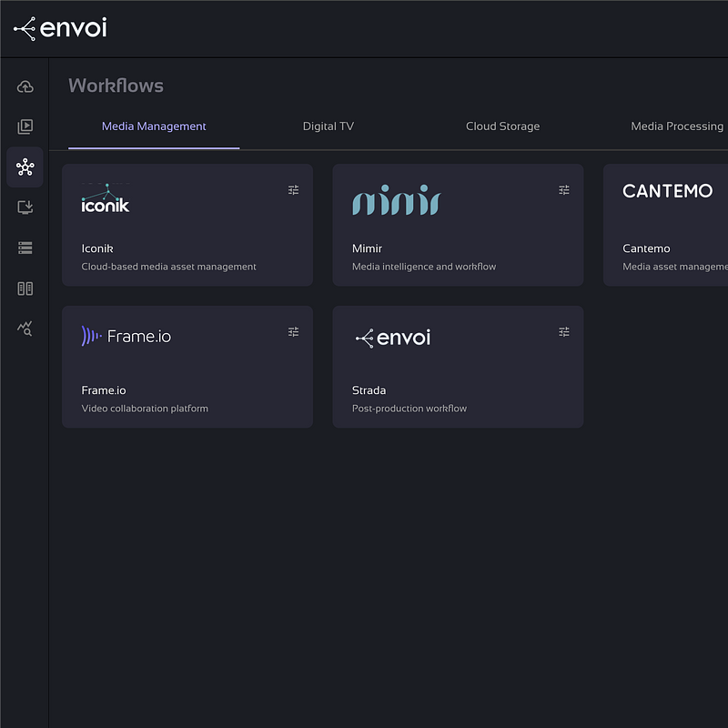Open the cloud upload sidebar icon
This screenshot has width=728, height=728.
point(25,86)
